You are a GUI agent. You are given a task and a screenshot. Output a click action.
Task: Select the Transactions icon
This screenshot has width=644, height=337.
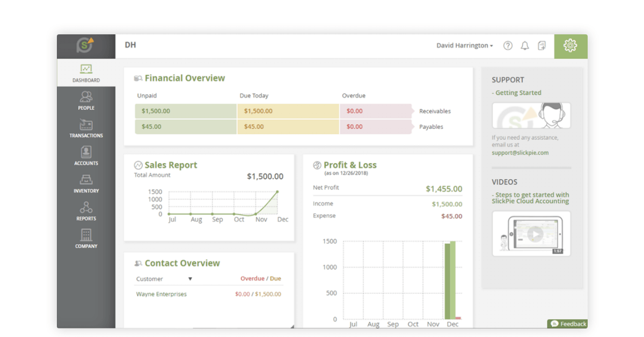point(86,129)
